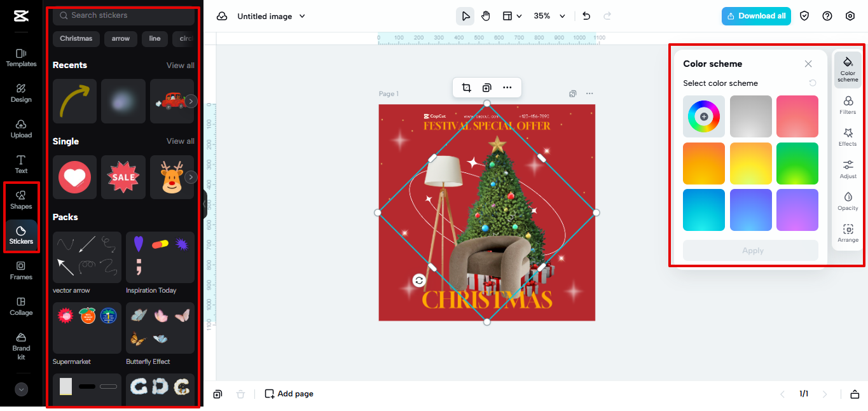Open the Collage panel
The width and height of the screenshot is (868, 411).
click(x=21, y=306)
